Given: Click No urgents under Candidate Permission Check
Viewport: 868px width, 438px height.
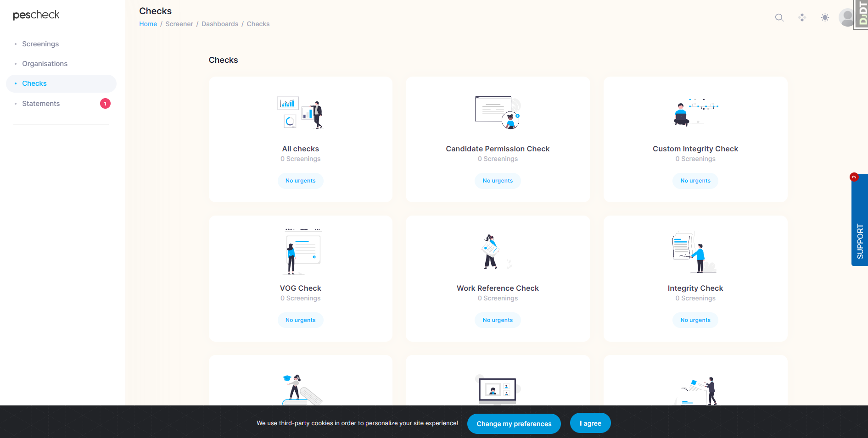Looking at the screenshot, I should point(498,181).
